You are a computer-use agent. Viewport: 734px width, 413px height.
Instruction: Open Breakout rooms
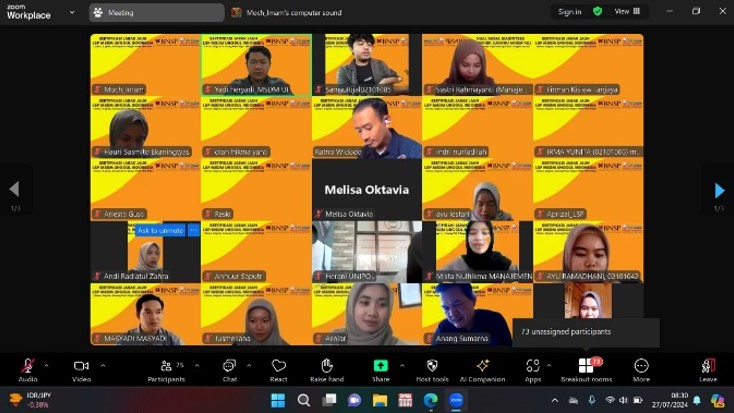click(x=587, y=370)
